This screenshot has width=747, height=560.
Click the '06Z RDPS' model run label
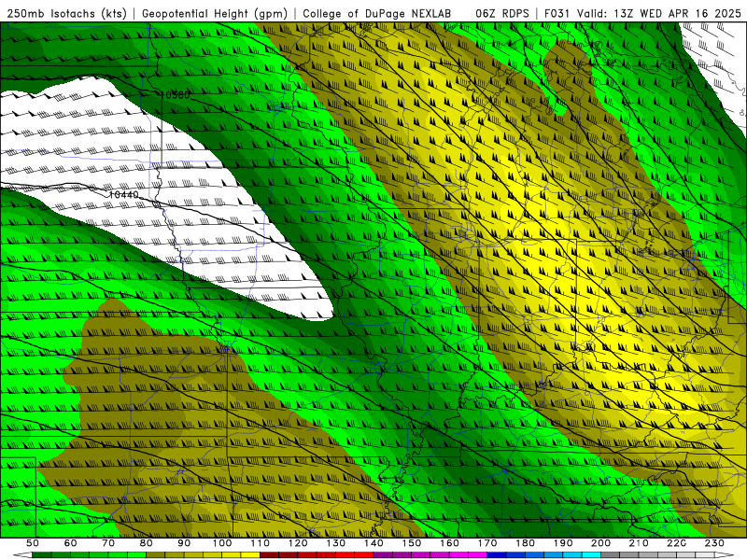pos(501,13)
